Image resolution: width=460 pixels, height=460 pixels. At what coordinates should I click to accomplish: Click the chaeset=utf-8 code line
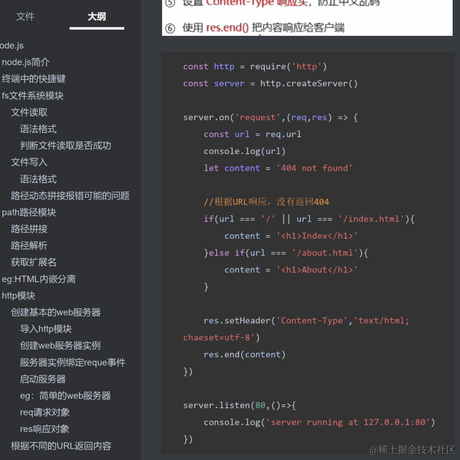click(x=221, y=338)
